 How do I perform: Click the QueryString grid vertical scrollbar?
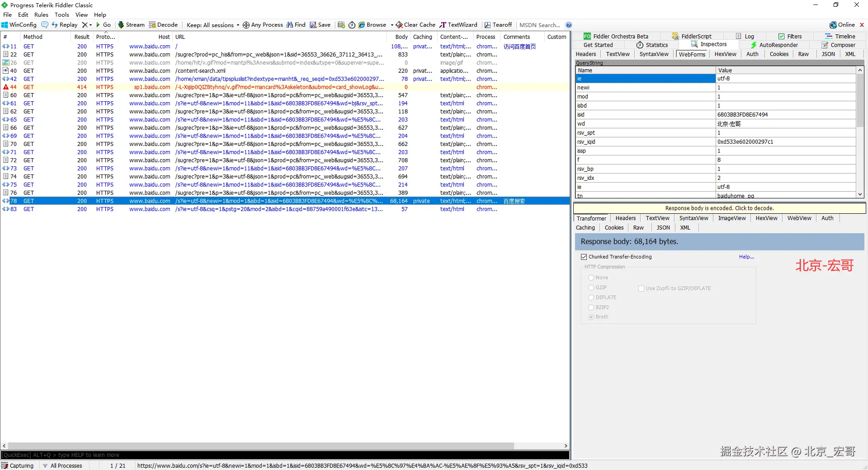[860, 100]
